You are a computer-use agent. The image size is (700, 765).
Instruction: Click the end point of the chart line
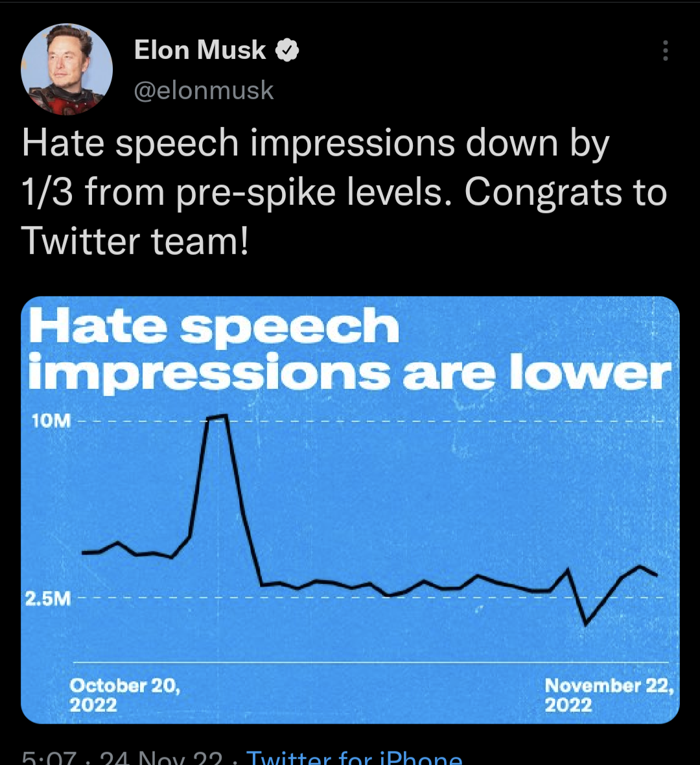coord(657,574)
